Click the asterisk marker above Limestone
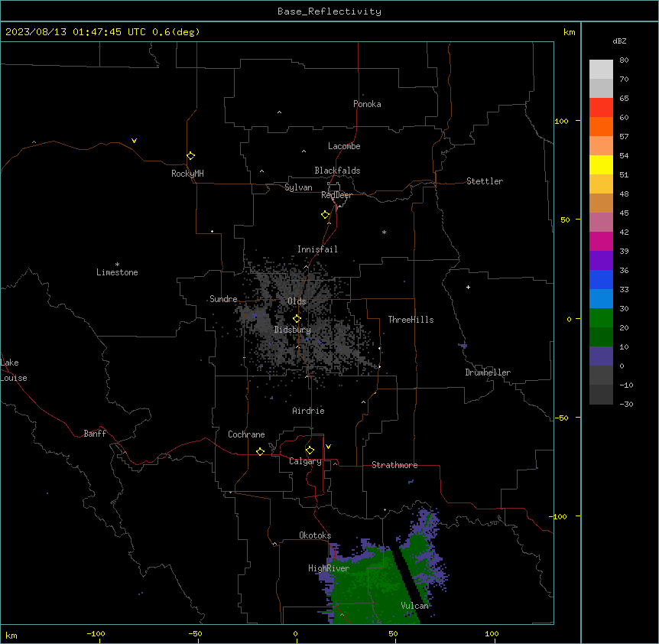 click(x=117, y=265)
